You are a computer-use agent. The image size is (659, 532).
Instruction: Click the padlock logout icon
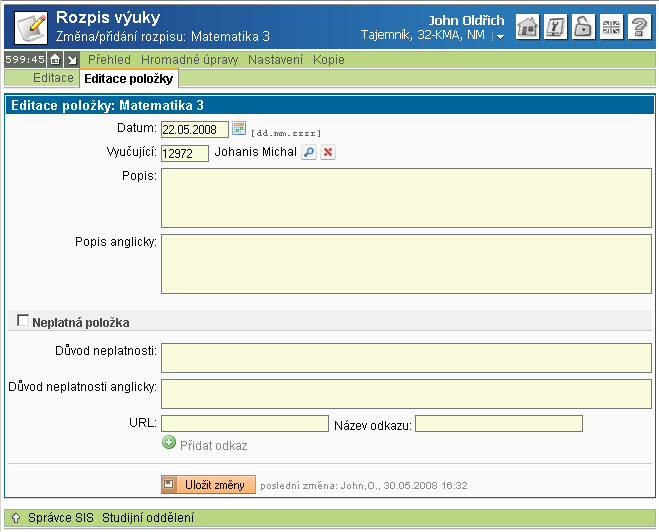[x=584, y=28]
